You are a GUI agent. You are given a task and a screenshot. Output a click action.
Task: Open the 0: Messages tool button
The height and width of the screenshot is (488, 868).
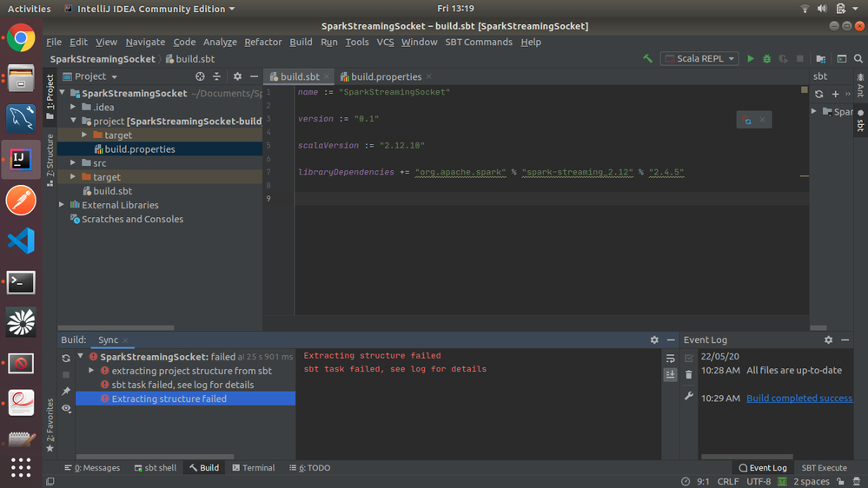[92, 467]
